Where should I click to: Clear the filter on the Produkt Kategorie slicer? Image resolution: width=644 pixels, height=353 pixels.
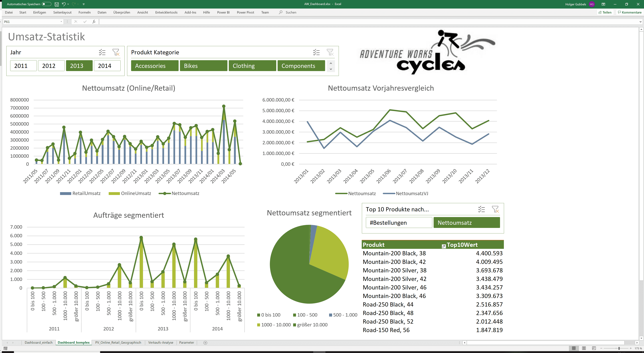[330, 53]
